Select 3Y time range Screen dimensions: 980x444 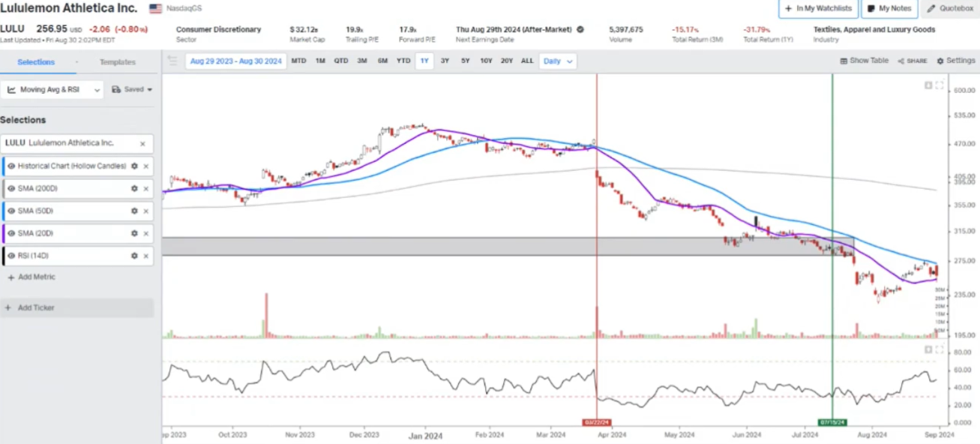point(445,61)
